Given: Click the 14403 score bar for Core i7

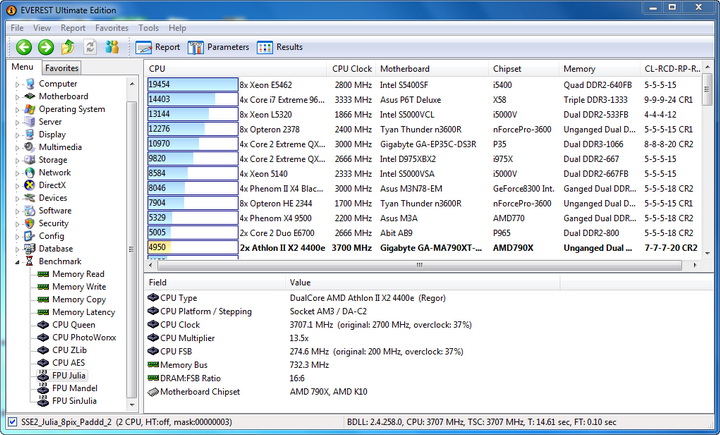Looking at the screenshot, I should tap(192, 99).
